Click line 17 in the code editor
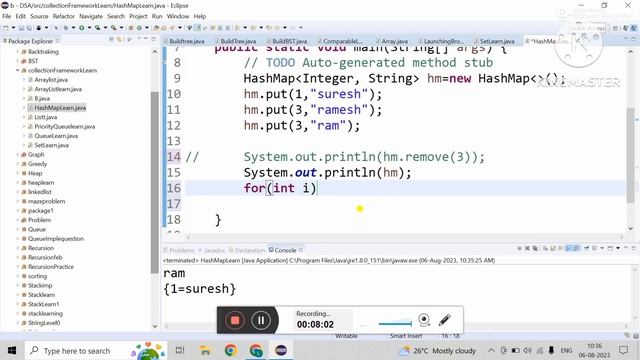640x360 pixels. point(405,204)
